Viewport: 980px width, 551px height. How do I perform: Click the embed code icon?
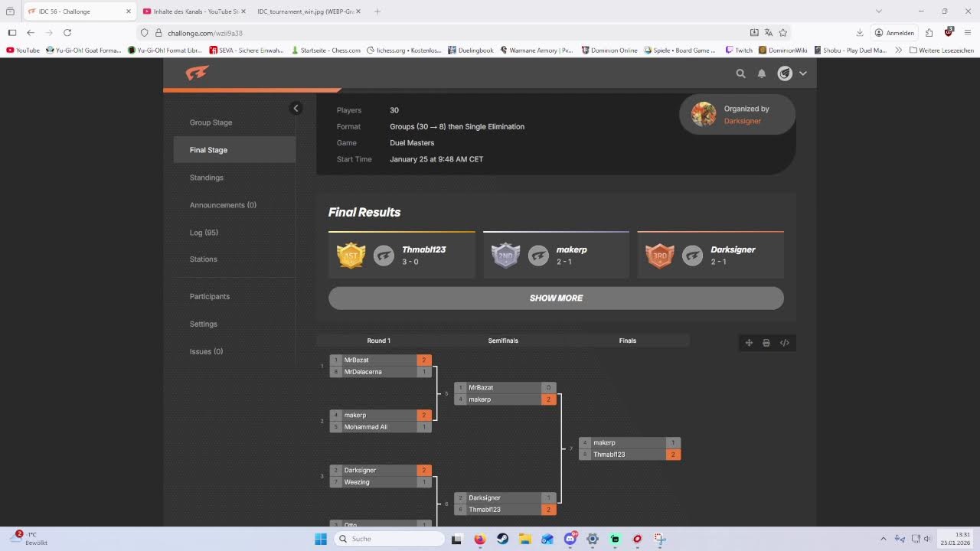coord(785,343)
